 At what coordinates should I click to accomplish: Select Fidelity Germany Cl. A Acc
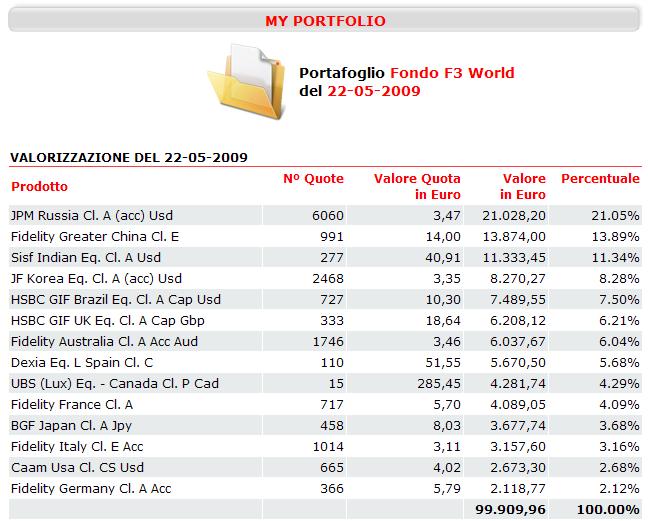(91, 489)
